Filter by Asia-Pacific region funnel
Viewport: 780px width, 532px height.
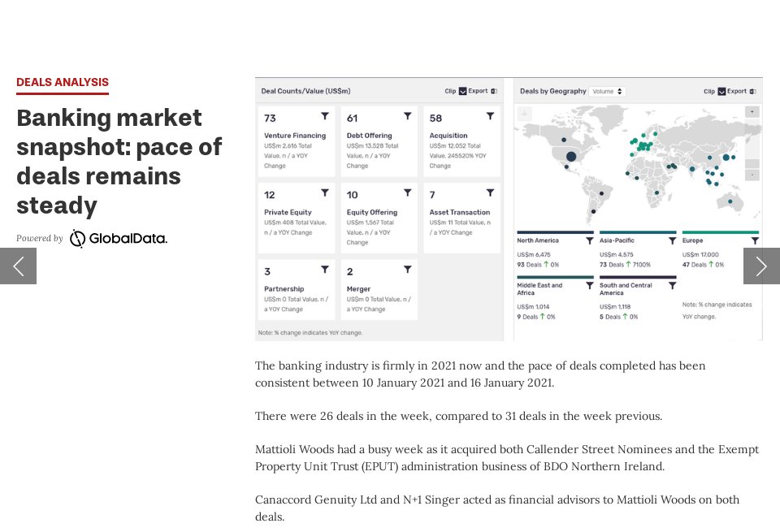coord(672,240)
